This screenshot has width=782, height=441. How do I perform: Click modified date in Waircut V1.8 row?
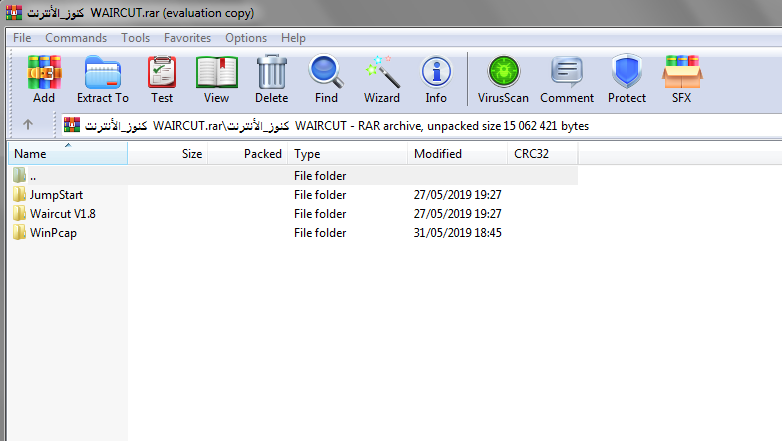(x=457, y=214)
